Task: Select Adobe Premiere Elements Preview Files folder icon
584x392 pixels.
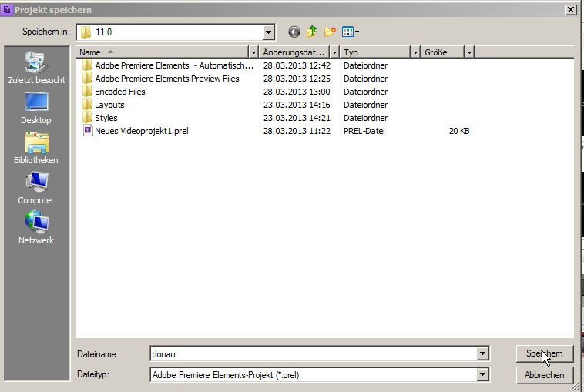Action: coord(88,79)
